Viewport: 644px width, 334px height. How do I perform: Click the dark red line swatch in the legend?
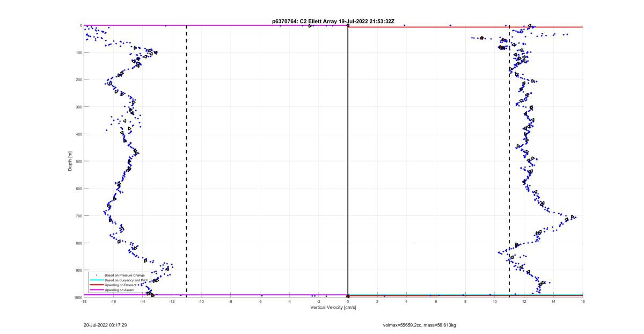point(97,285)
